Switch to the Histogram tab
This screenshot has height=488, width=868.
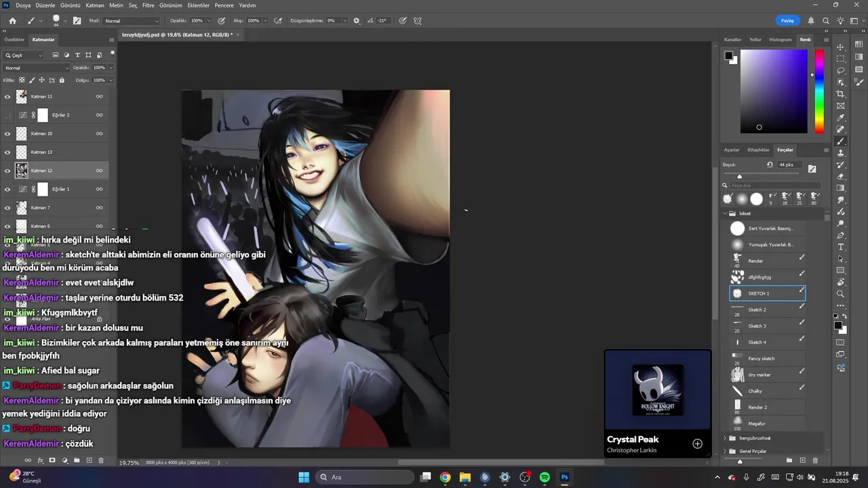[781, 39]
